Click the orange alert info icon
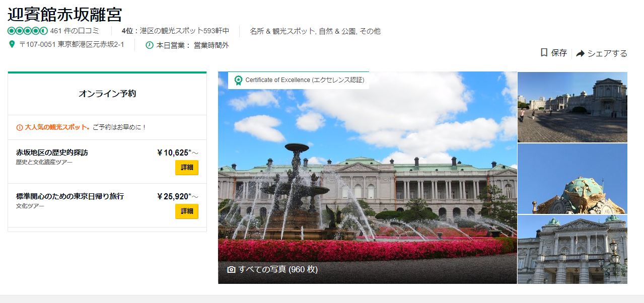The height and width of the screenshot is (303, 644). coord(20,127)
